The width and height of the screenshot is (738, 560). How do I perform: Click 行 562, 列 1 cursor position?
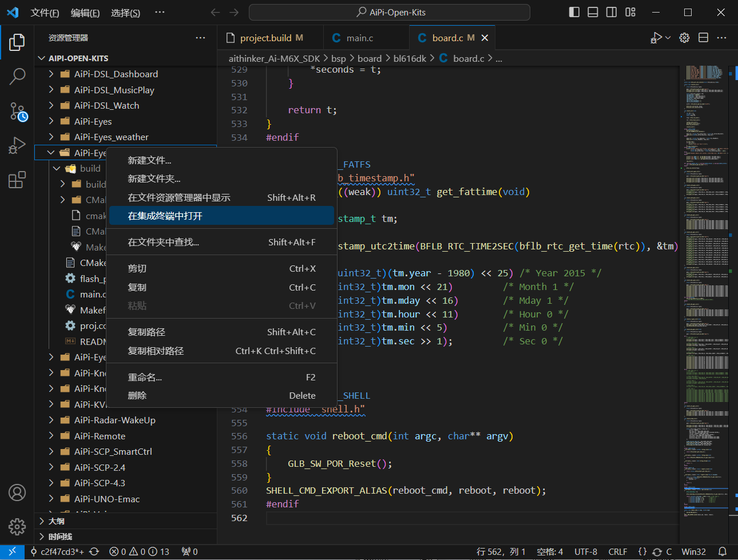coord(501,551)
